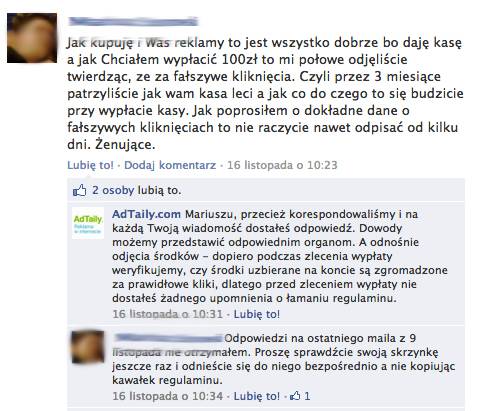The width and height of the screenshot is (495, 411).
Task: Click the small thumbs-up icon after 10:34 comment
Action: coord(295,396)
